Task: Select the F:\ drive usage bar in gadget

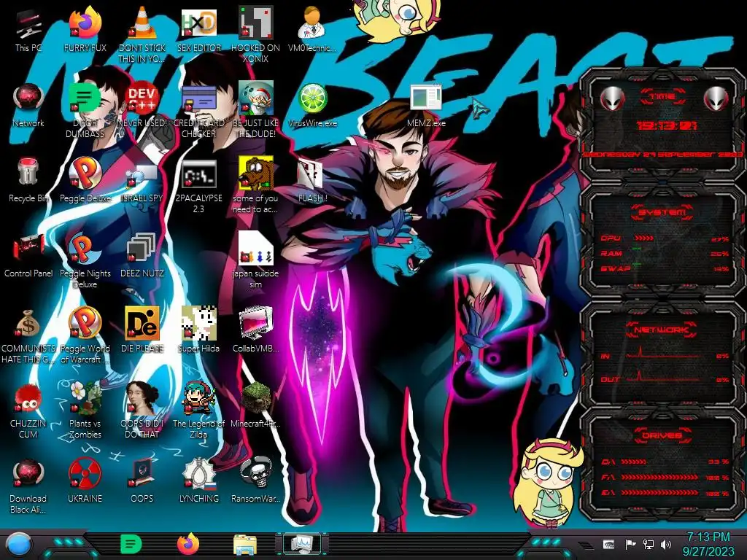Action: 665,477
